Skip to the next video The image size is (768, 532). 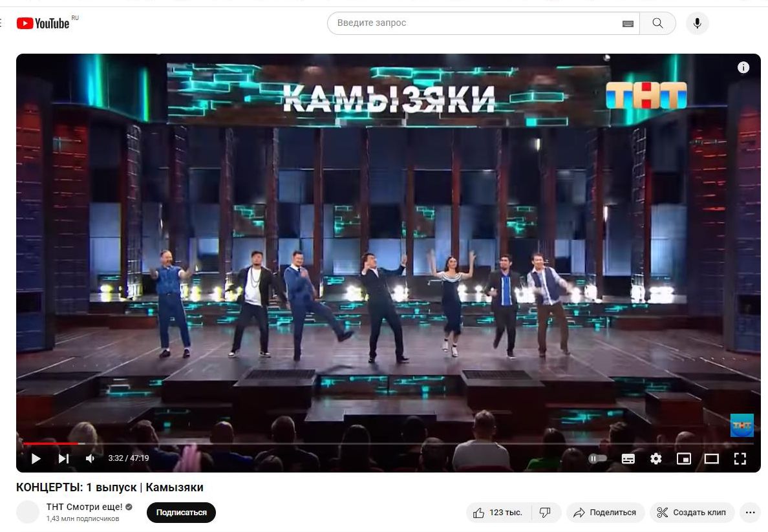click(x=63, y=458)
